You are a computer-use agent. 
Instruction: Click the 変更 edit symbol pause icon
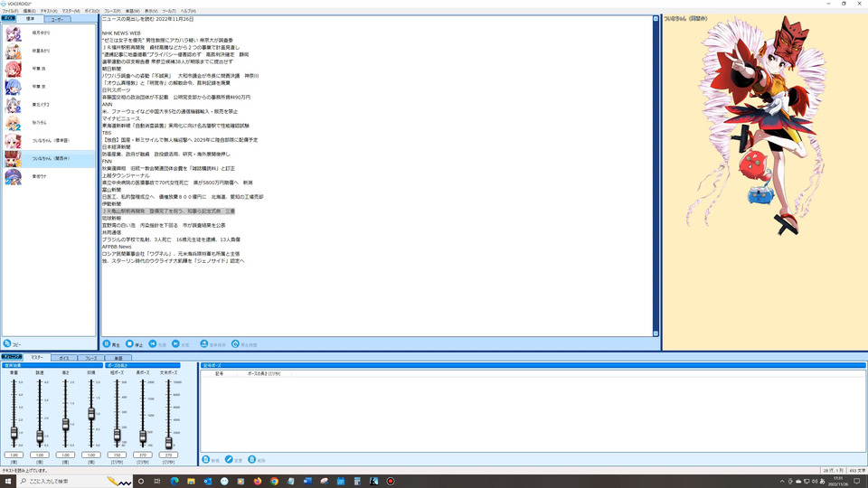point(229,459)
